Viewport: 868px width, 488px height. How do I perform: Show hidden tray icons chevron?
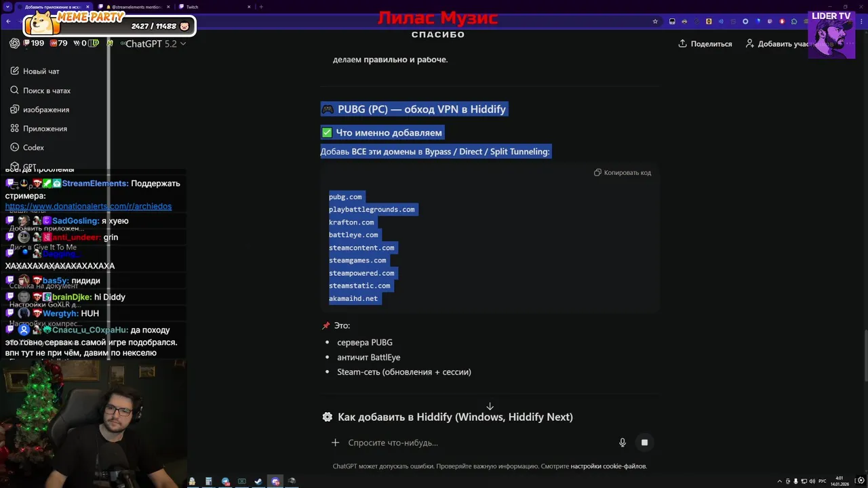(x=780, y=481)
